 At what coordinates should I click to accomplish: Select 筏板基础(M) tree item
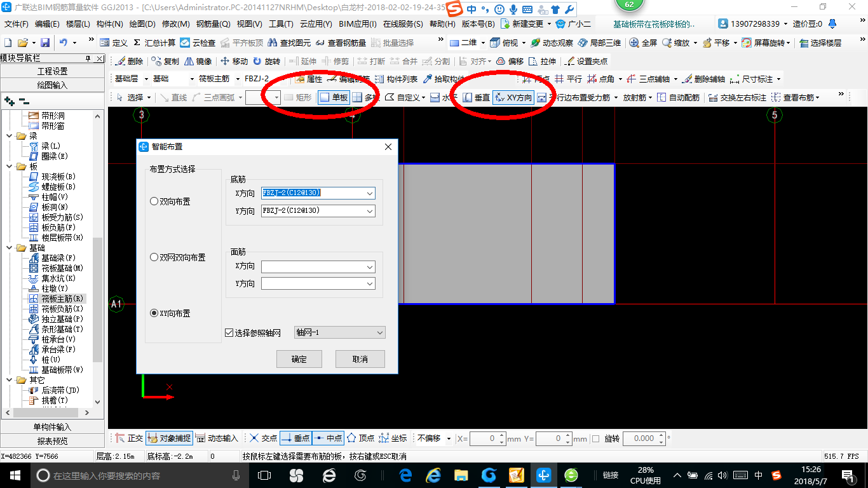(x=62, y=268)
